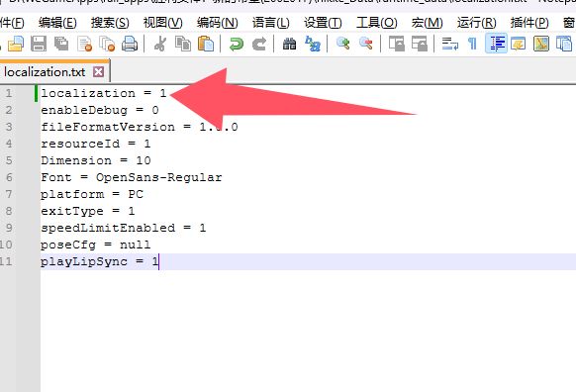This screenshot has height=392, width=576.
Task: Show the document map panel icon
Action: coord(541,44)
